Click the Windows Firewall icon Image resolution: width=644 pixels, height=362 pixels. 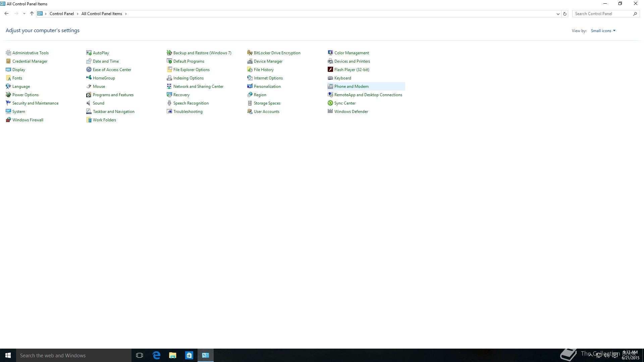(8, 120)
